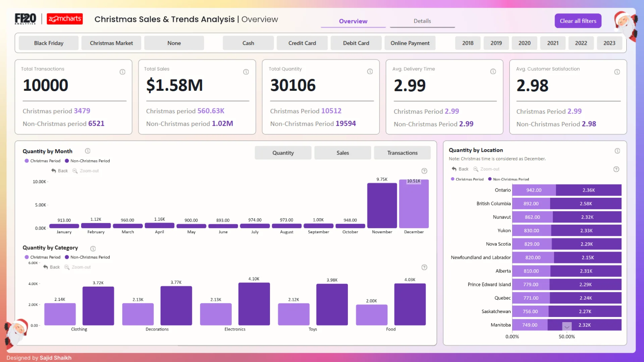The image size is (644, 362).
Task: Toggle Non-Christmas Period legend in Quantity by Month
Action: click(87, 161)
